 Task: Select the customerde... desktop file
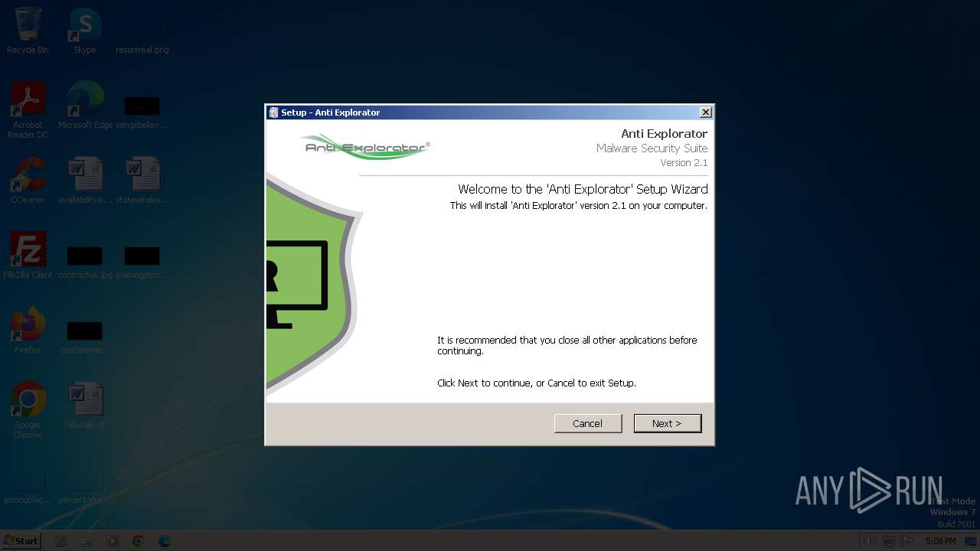coord(85,337)
